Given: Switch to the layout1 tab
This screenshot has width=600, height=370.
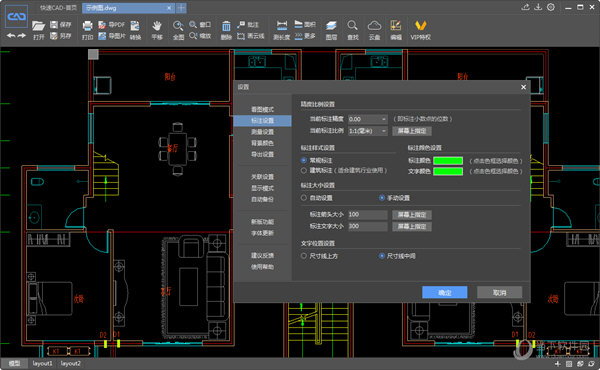Looking at the screenshot, I should [x=42, y=363].
